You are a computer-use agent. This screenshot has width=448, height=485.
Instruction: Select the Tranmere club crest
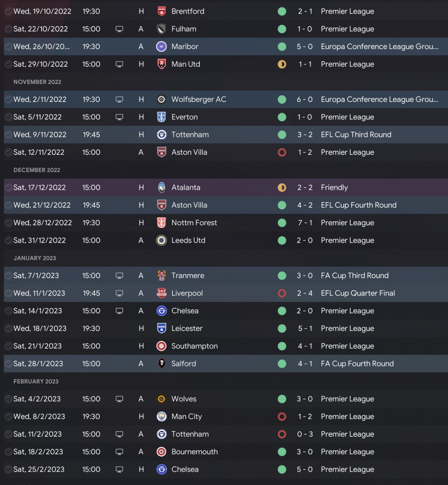pos(161,276)
